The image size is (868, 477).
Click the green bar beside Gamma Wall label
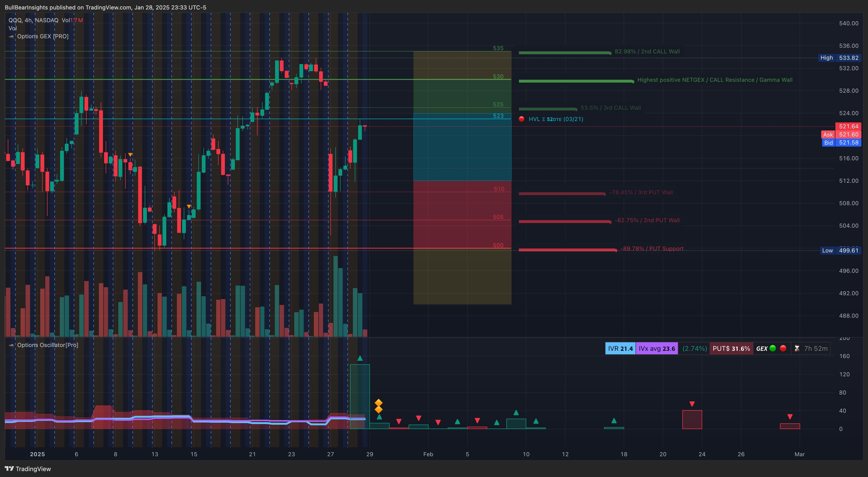pyautogui.click(x=576, y=81)
